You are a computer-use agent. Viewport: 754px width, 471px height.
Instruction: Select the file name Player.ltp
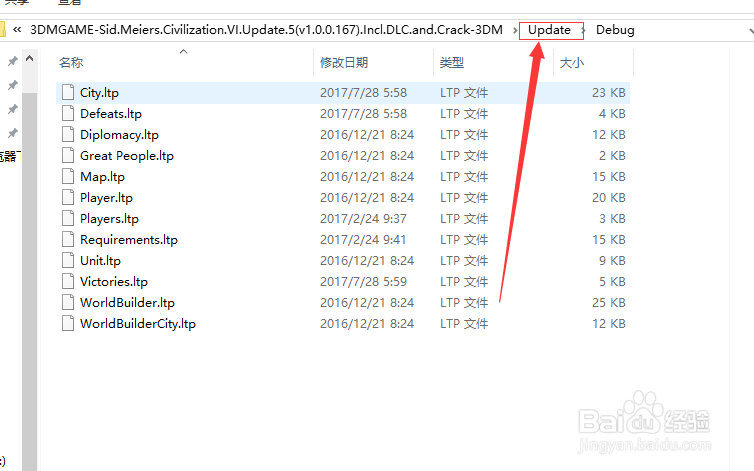pyautogui.click(x=106, y=198)
